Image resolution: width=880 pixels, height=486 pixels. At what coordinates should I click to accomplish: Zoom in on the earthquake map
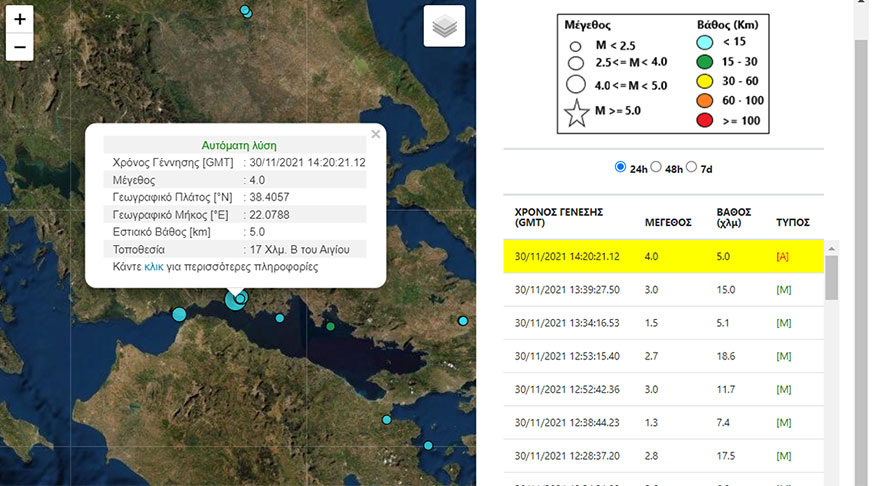click(x=20, y=19)
